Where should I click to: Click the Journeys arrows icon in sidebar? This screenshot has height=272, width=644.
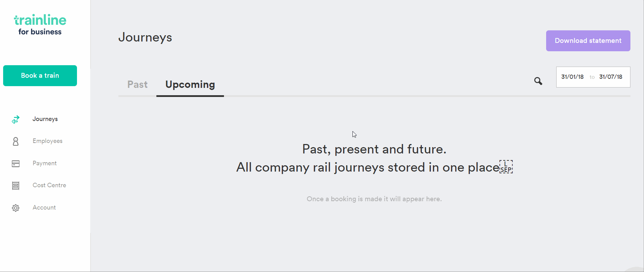click(x=16, y=120)
